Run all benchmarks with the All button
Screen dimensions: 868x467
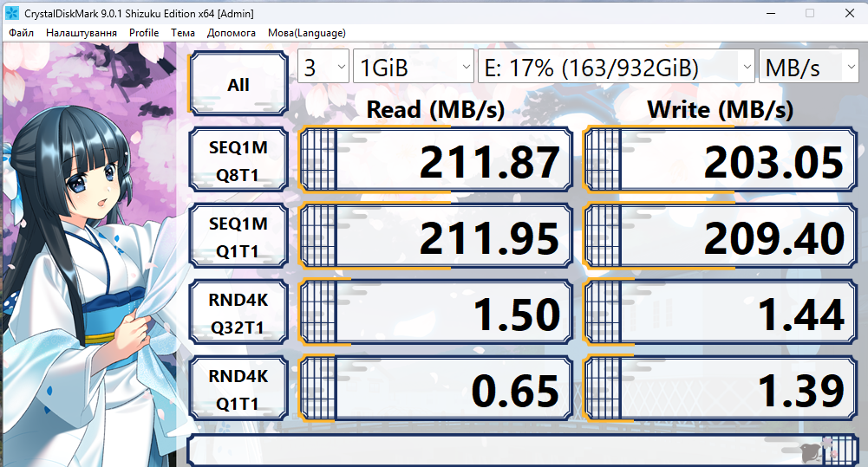(x=238, y=83)
